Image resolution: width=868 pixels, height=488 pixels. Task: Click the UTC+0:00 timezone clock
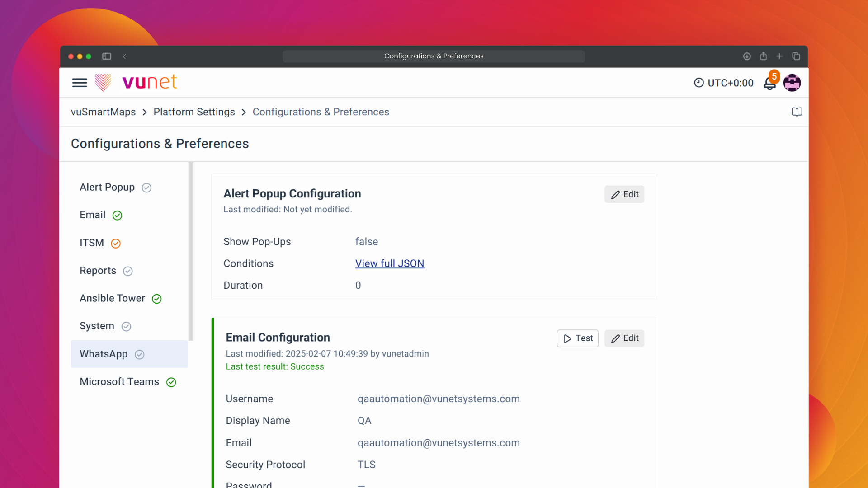724,83
